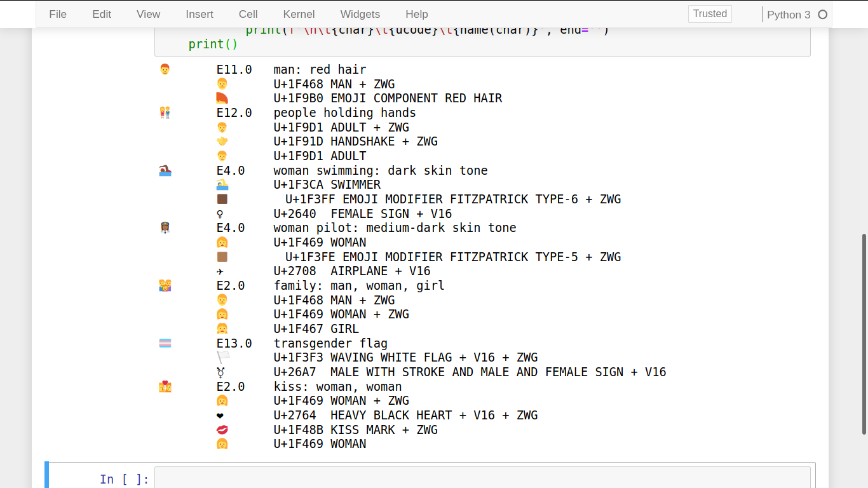
Task: Open the File menu
Action: 58,14
